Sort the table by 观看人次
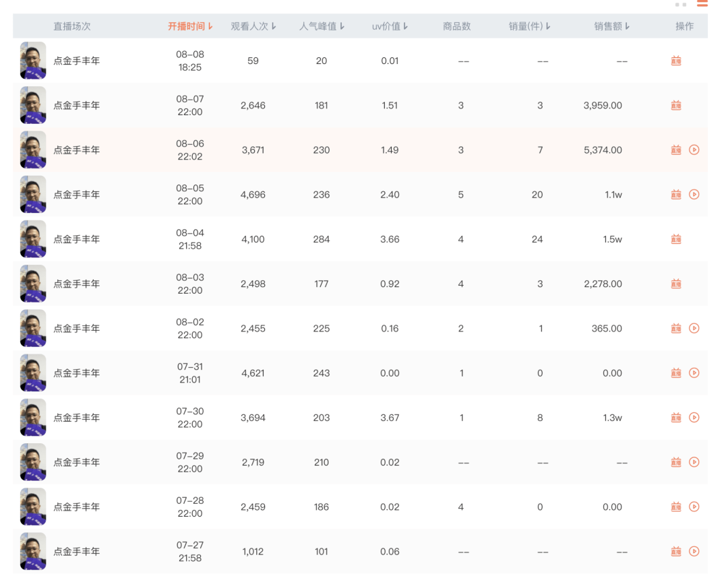This screenshot has height=580, width=728. (x=253, y=26)
